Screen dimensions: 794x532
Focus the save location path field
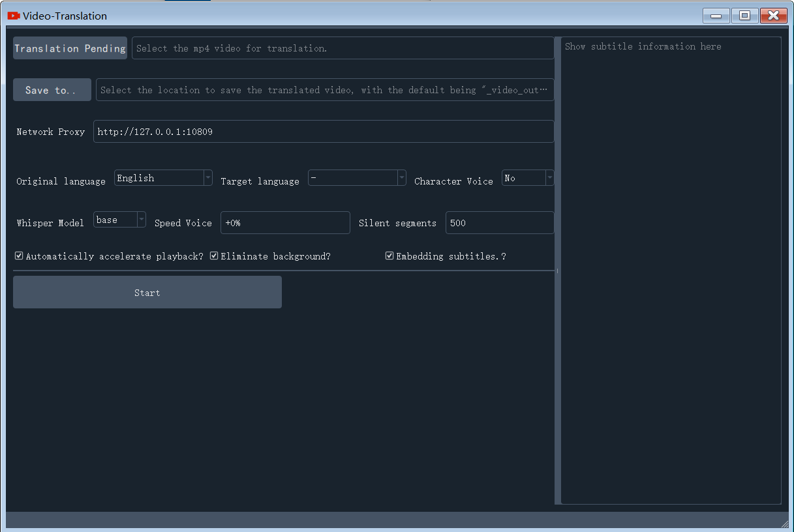click(325, 90)
